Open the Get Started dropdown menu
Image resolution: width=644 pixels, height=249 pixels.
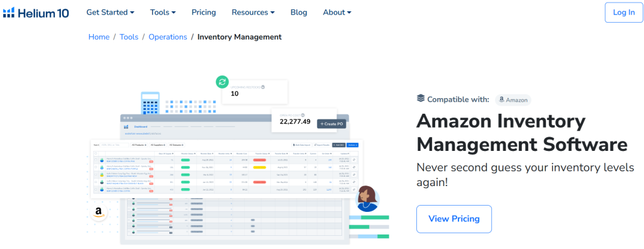tap(110, 13)
